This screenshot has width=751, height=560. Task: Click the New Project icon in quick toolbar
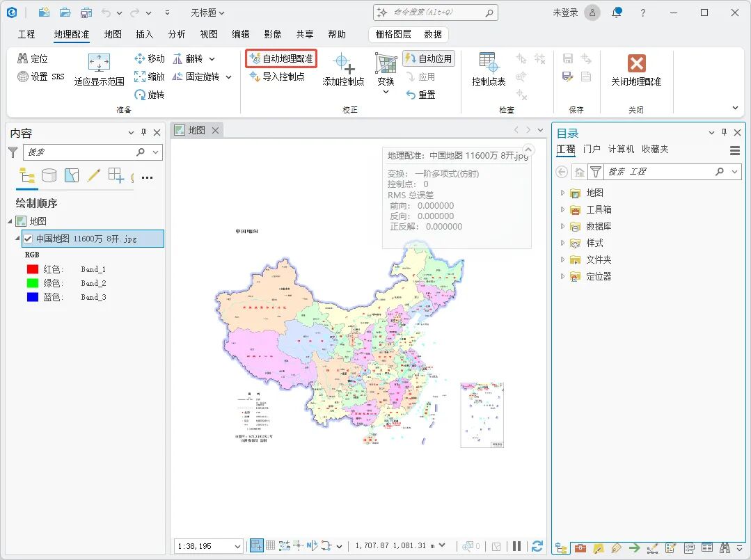44,13
